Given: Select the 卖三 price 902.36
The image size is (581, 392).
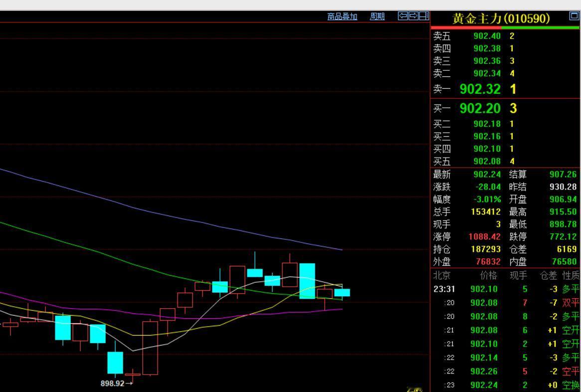Looking at the screenshot, I should click(x=487, y=61).
